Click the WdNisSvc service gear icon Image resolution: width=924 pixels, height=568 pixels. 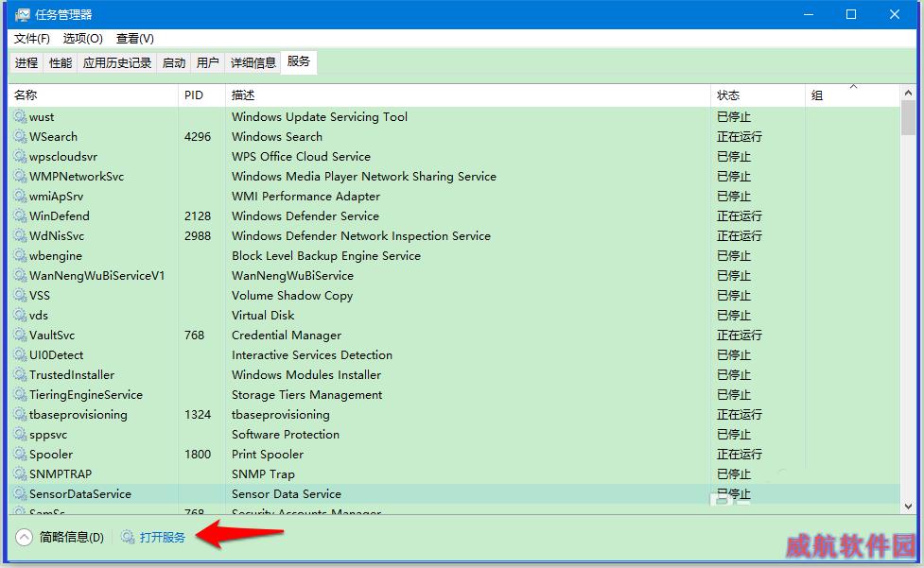[x=20, y=236]
